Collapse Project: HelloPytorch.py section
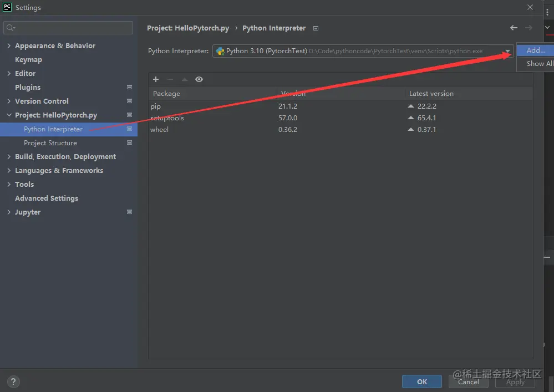This screenshot has width=554, height=392. point(9,115)
